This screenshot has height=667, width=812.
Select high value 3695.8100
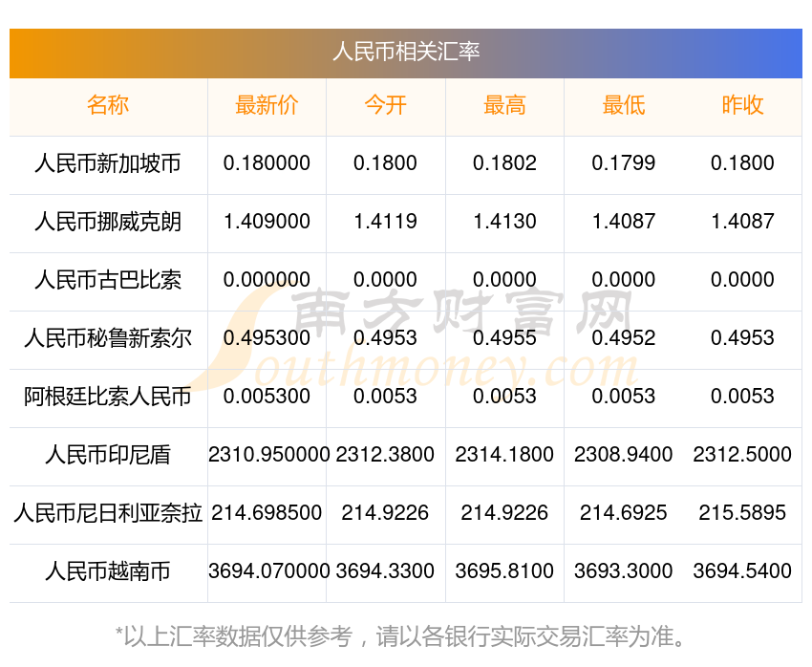point(504,571)
